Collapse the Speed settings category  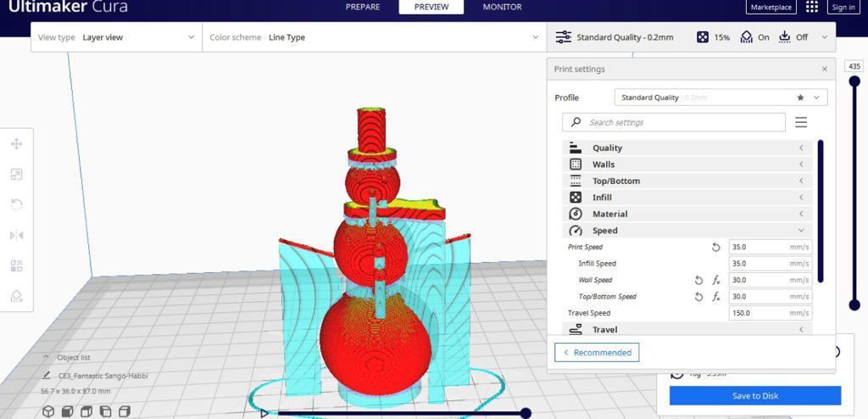(x=687, y=231)
